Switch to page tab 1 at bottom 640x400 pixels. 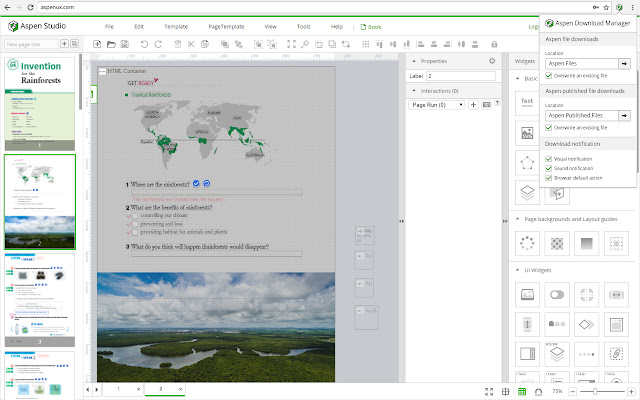(119, 389)
